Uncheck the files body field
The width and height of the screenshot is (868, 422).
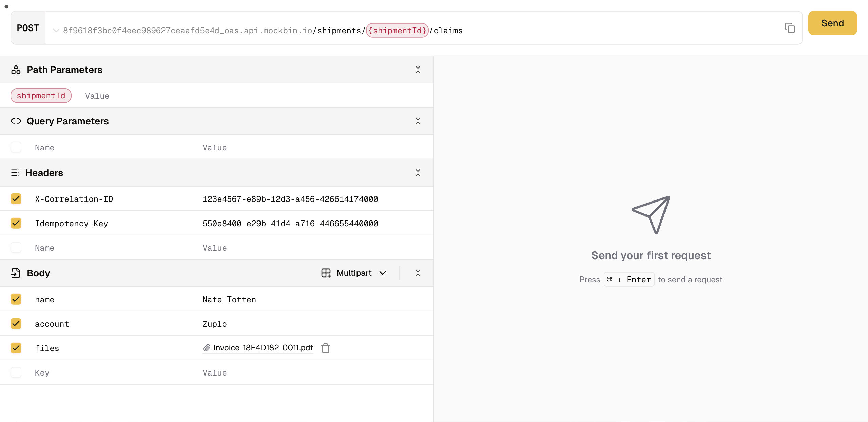[16, 348]
